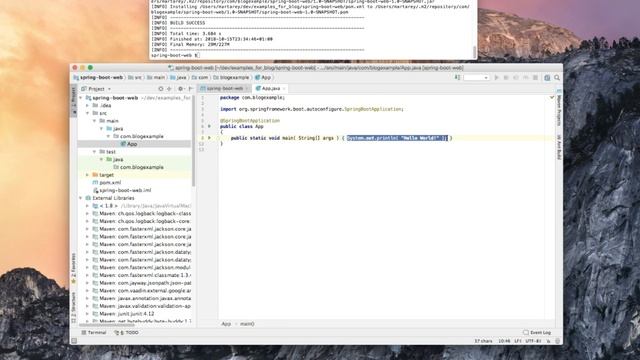Click the blogexample breadcrumb in navigation bar
This screenshot has height=360, width=640.
click(x=231, y=78)
